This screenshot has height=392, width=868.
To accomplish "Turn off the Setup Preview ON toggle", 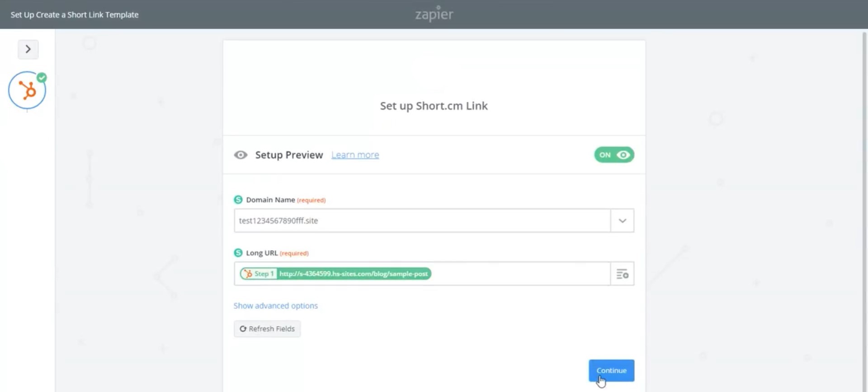I will pos(614,155).
